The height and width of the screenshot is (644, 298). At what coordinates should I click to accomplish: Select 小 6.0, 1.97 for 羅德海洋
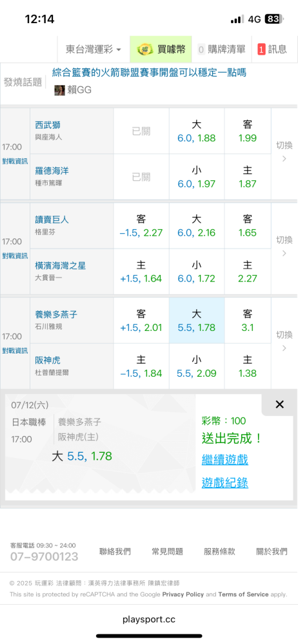click(x=196, y=176)
